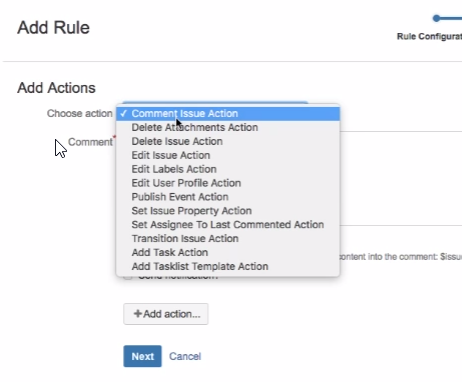The height and width of the screenshot is (382, 462).
Task: Click the Rule Configuration progress step dot
Action: 436,18
